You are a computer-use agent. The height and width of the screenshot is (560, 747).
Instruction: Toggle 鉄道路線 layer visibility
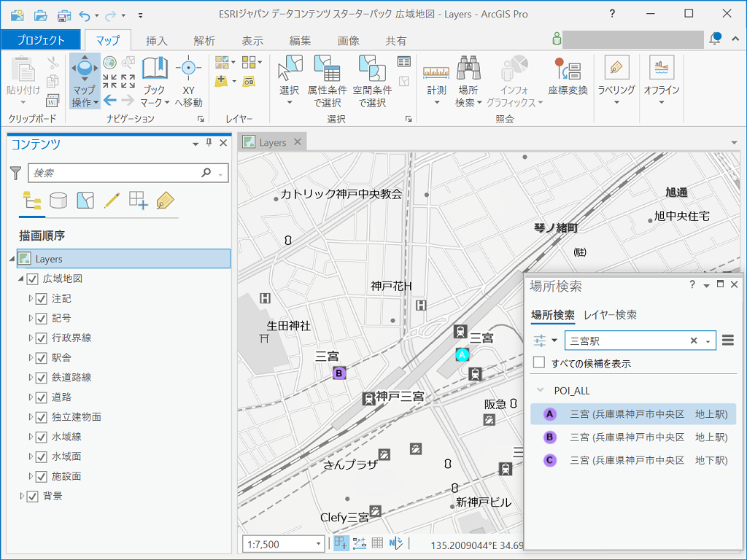coord(42,378)
